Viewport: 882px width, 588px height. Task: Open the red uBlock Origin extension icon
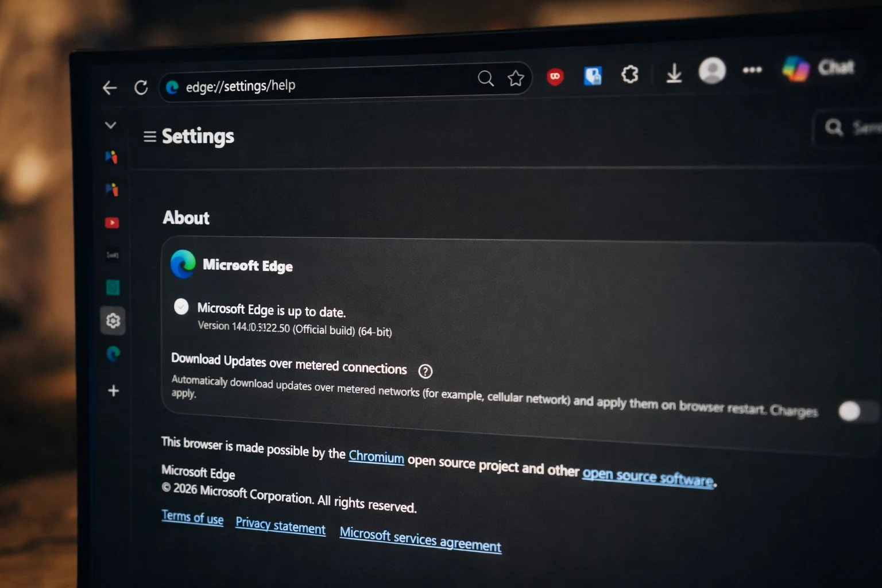(x=555, y=76)
